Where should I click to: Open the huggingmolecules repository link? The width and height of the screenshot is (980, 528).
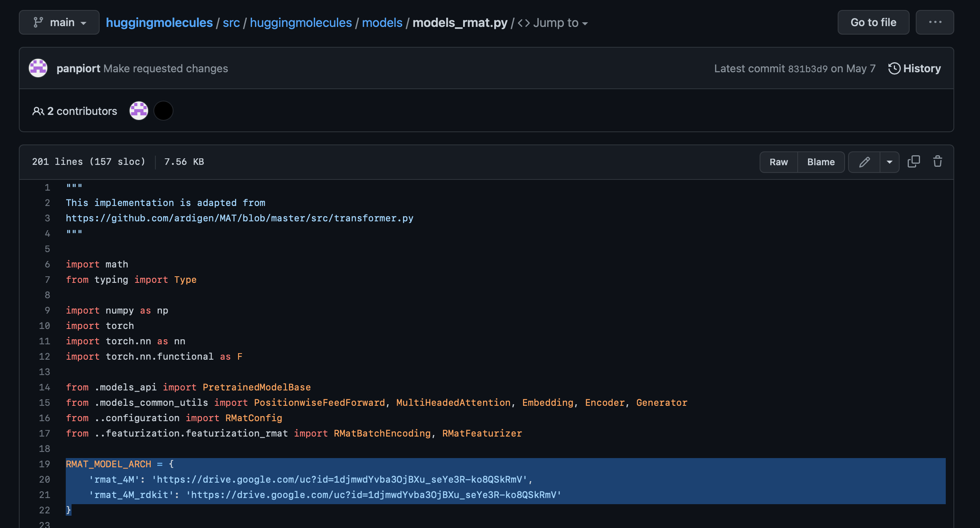[159, 22]
